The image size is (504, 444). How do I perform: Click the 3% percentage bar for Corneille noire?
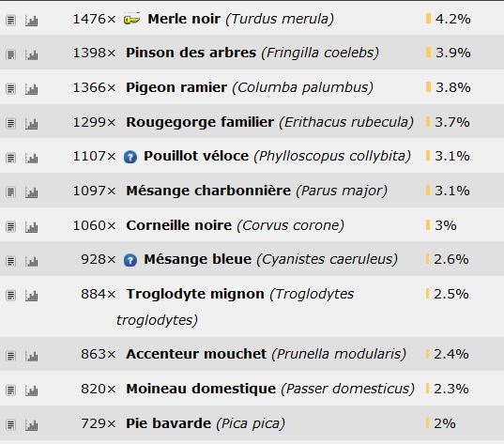tap(428, 225)
